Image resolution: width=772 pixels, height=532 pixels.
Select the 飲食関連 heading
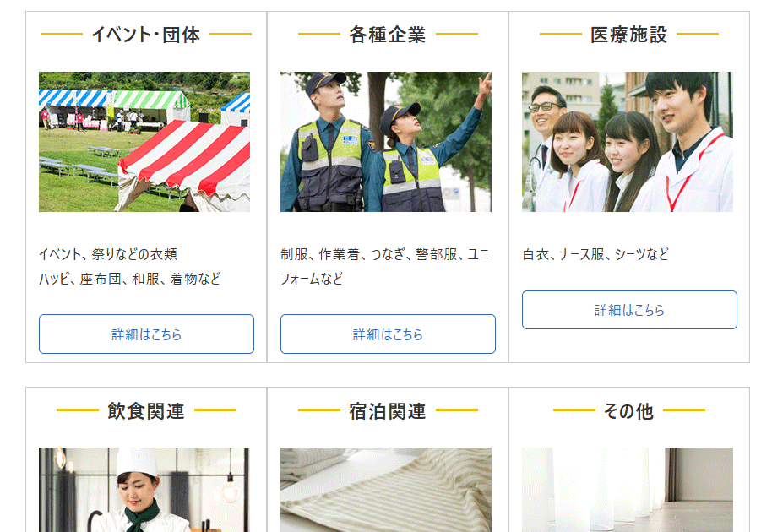pyautogui.click(x=146, y=411)
